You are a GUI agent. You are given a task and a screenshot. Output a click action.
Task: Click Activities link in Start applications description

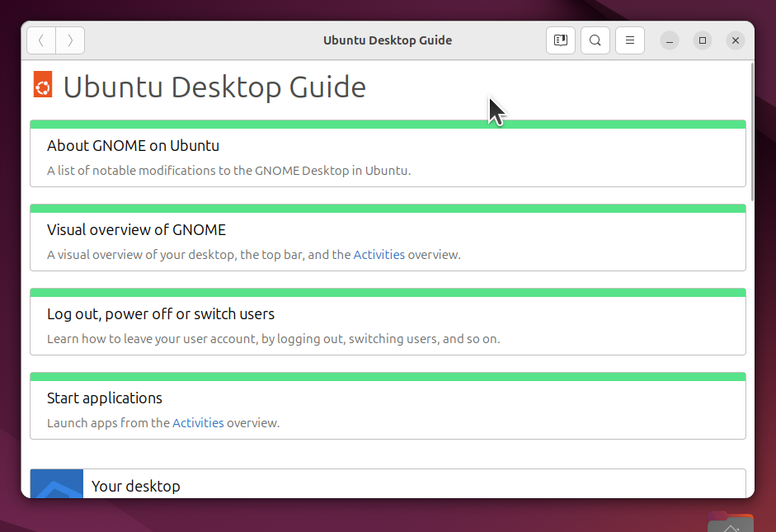point(198,423)
